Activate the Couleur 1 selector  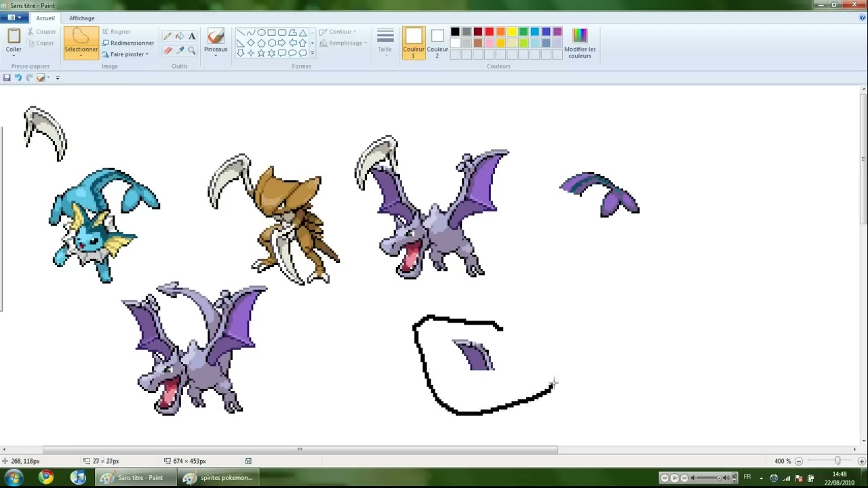(414, 43)
